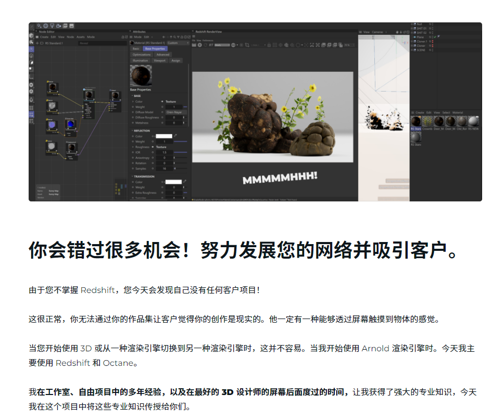Collapse the BASE section
This screenshot has height=420, width=504.
point(132,96)
